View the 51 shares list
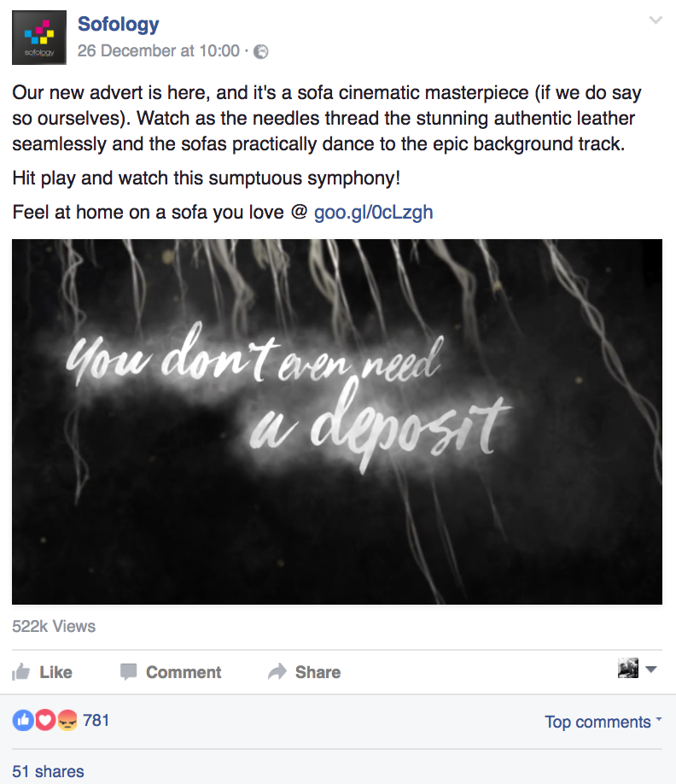 pyautogui.click(x=48, y=771)
